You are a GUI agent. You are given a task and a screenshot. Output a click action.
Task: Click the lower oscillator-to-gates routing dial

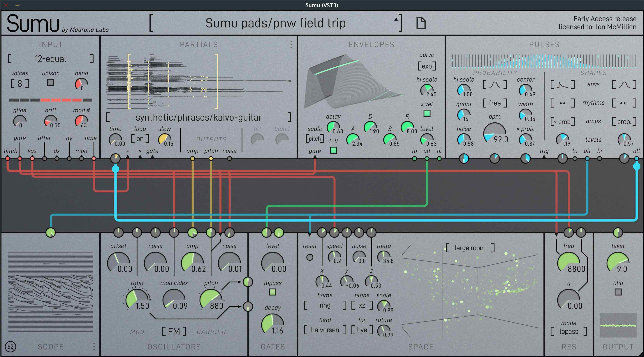pyautogui.click(x=248, y=307)
